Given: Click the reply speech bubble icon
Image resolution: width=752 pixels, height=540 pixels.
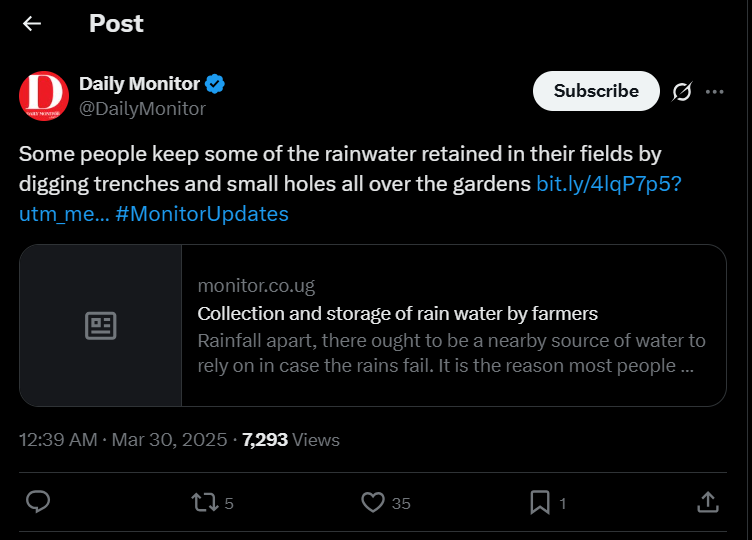Looking at the screenshot, I should [x=38, y=502].
